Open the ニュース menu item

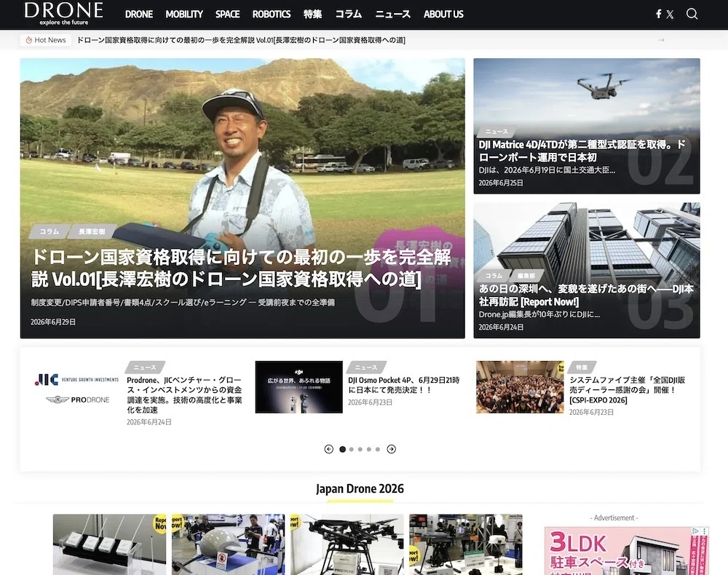tap(393, 15)
